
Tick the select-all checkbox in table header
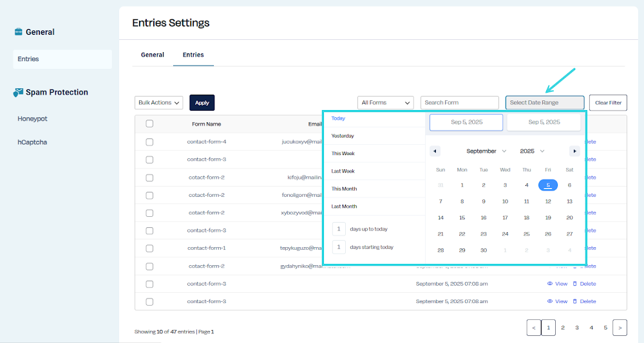(x=149, y=124)
